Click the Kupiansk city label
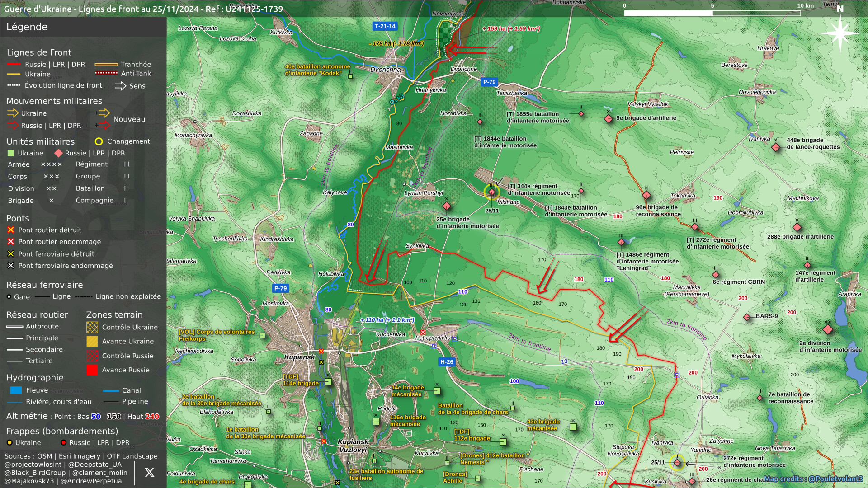 299,357
